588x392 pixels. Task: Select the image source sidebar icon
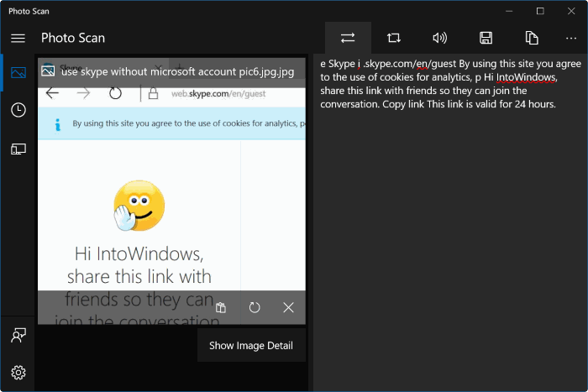tap(18, 72)
